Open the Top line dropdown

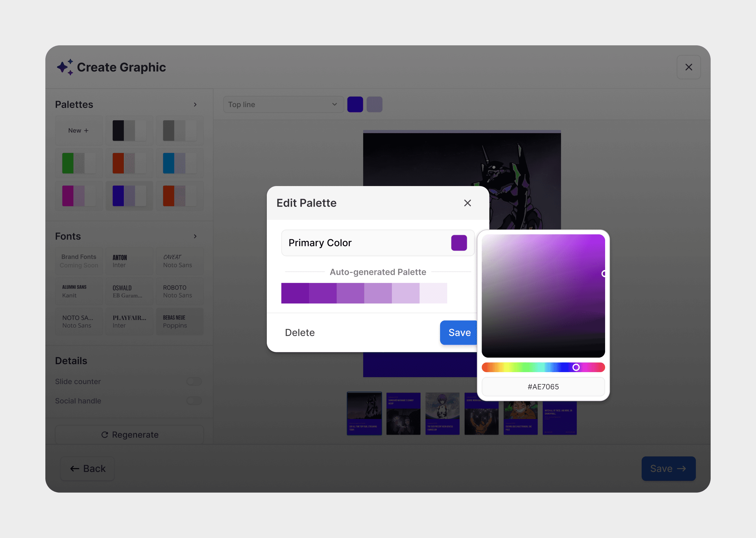pos(283,105)
